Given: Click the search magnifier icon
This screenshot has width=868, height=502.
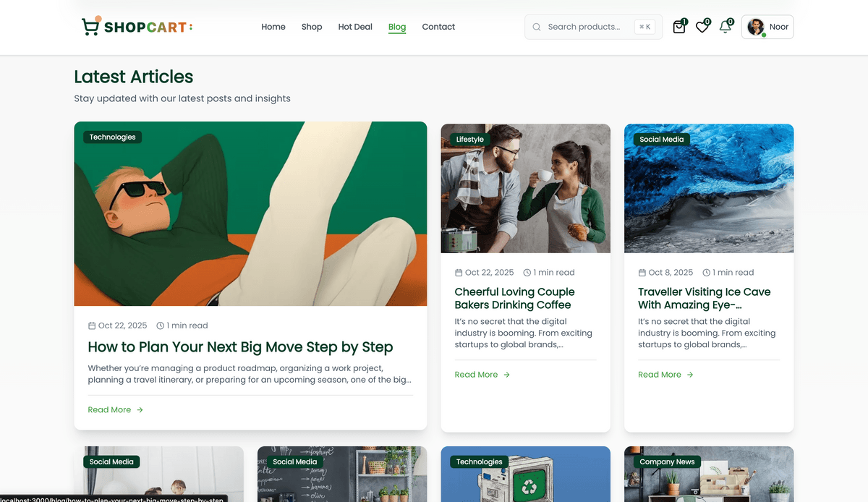Looking at the screenshot, I should (x=537, y=27).
